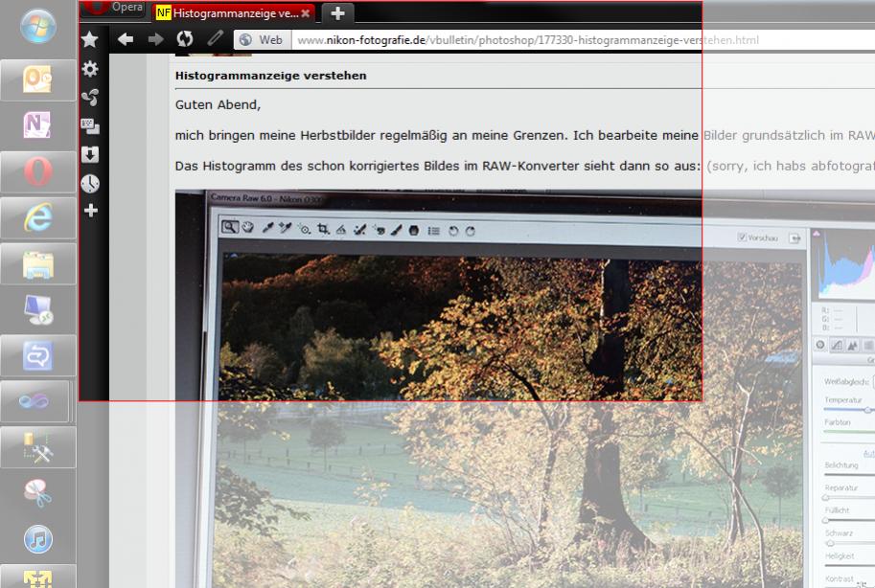Open the database tools taskbar icon
Image resolution: width=875 pixels, height=588 pixels.
38,447
